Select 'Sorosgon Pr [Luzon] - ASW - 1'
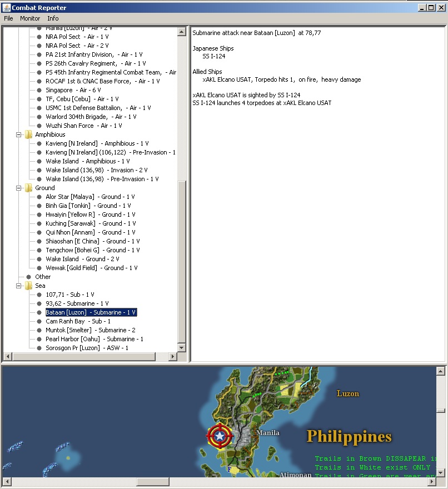448x489 pixels. point(87,348)
